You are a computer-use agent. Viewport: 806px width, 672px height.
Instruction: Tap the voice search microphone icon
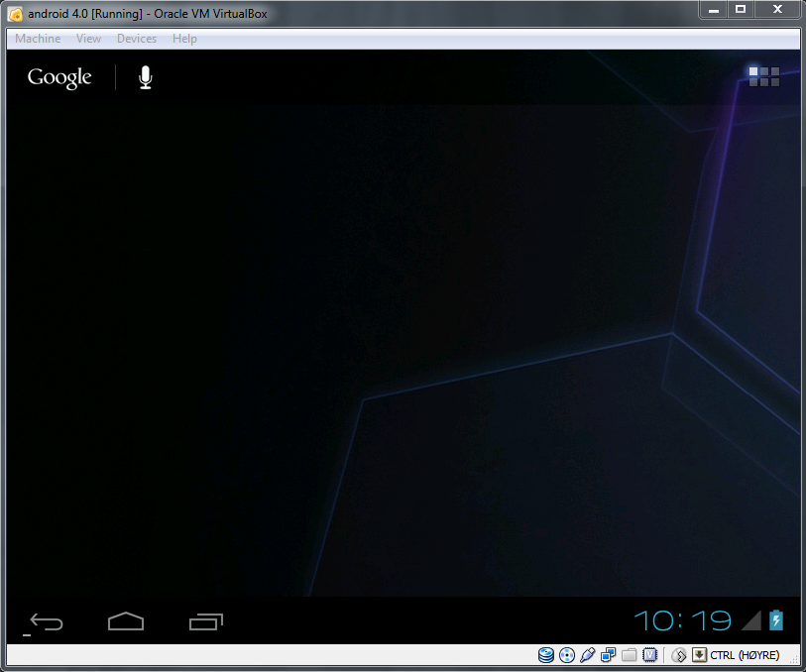pyautogui.click(x=145, y=76)
